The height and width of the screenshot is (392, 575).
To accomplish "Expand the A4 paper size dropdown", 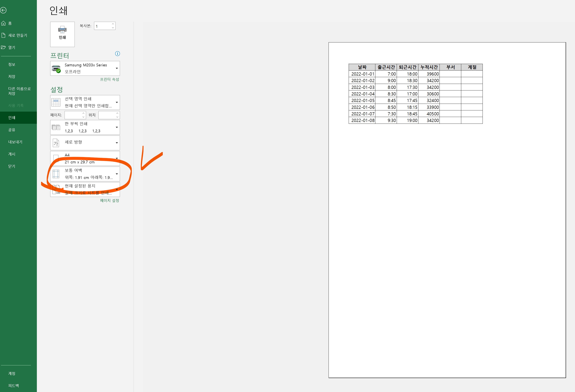I will click(x=117, y=158).
